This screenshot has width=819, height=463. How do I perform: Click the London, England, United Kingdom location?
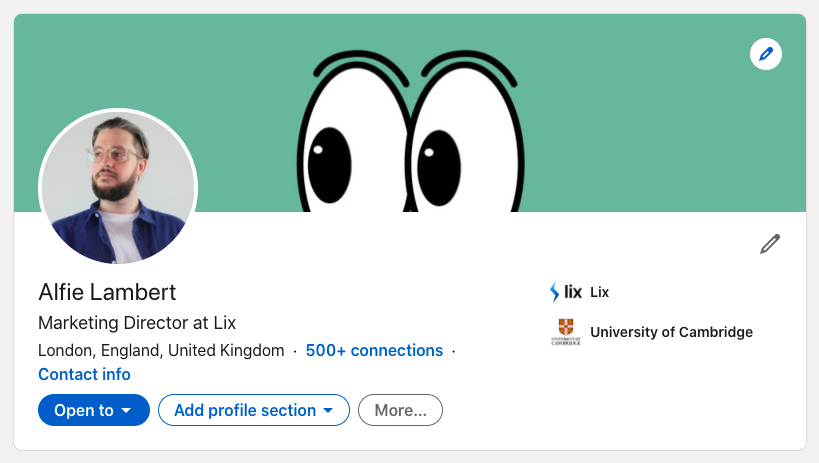click(161, 351)
